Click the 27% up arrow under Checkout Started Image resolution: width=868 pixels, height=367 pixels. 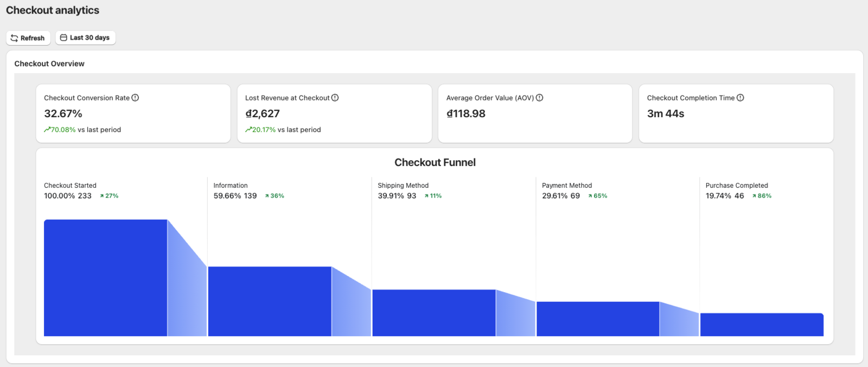pos(102,196)
